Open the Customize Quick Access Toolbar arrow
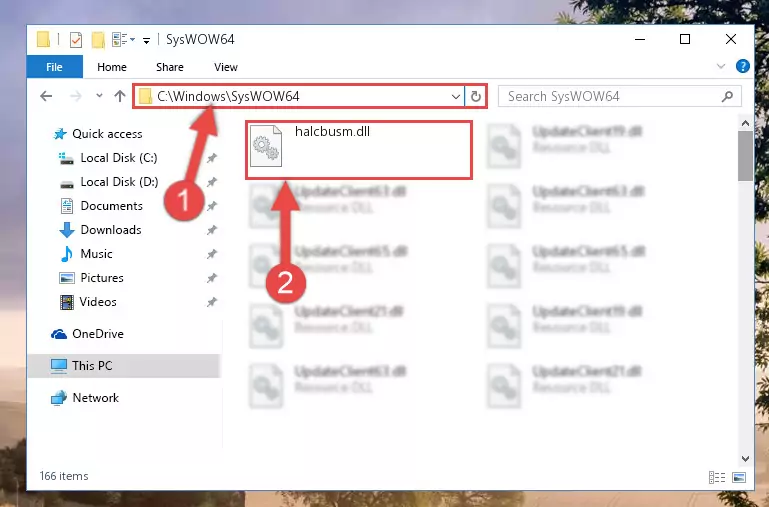 click(146, 40)
